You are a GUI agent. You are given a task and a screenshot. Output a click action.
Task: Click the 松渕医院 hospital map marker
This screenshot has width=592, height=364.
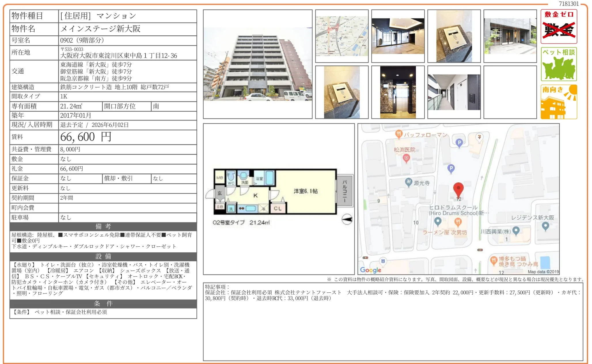coord(406,158)
